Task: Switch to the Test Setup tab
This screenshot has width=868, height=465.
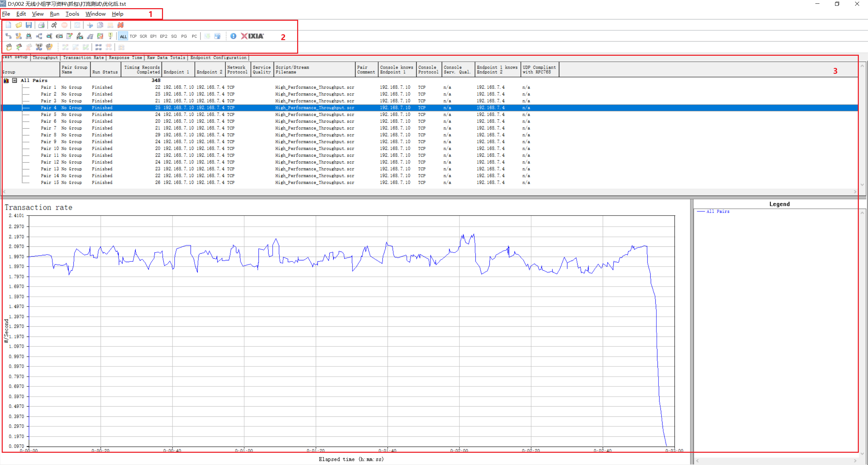Action: [x=16, y=57]
